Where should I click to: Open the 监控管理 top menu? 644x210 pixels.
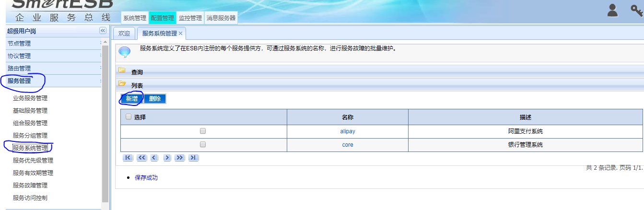point(190,18)
